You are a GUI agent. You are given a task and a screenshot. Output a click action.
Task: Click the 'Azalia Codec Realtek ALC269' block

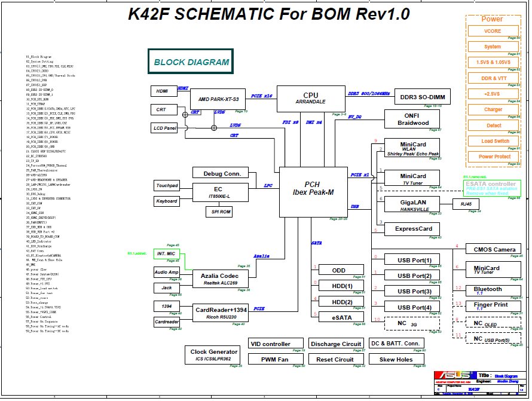(221, 279)
